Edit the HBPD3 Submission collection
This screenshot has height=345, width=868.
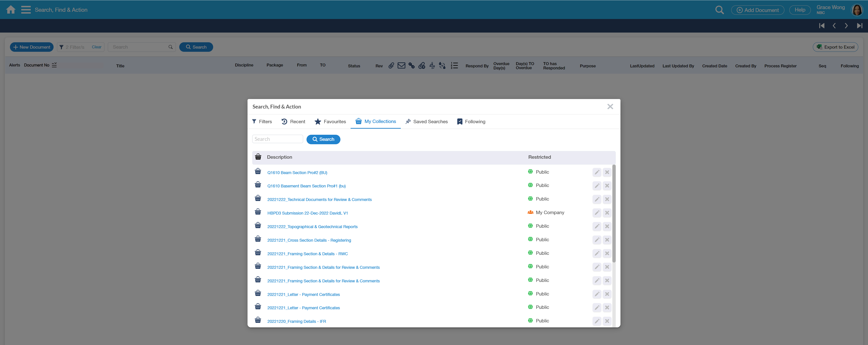click(597, 213)
